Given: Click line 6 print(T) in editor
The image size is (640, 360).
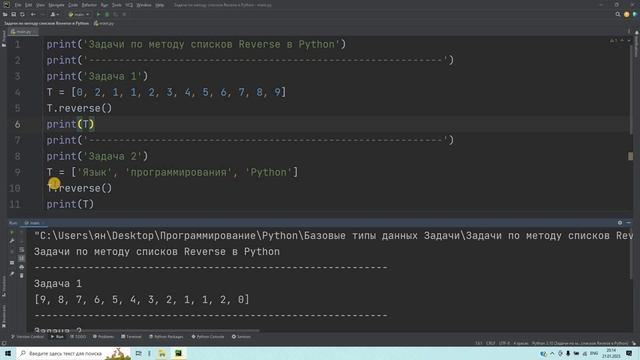Looking at the screenshot, I should 70,124.
